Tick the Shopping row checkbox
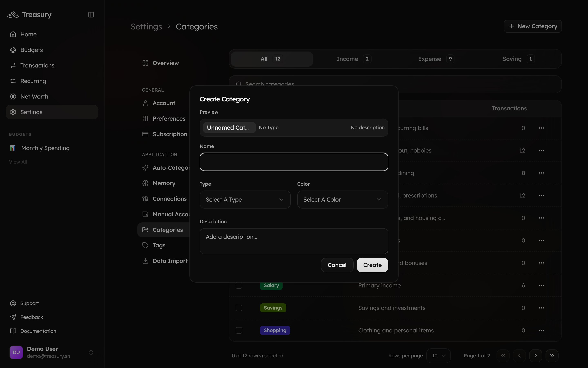 tap(239, 331)
